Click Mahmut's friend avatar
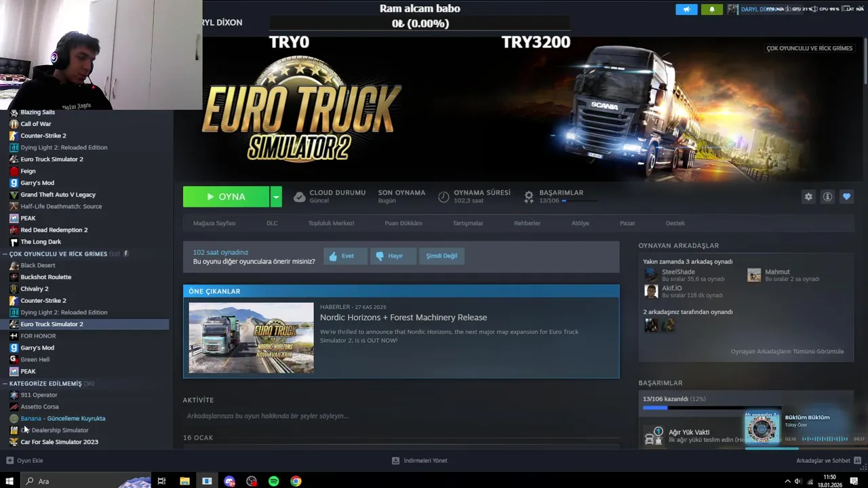 [754, 274]
